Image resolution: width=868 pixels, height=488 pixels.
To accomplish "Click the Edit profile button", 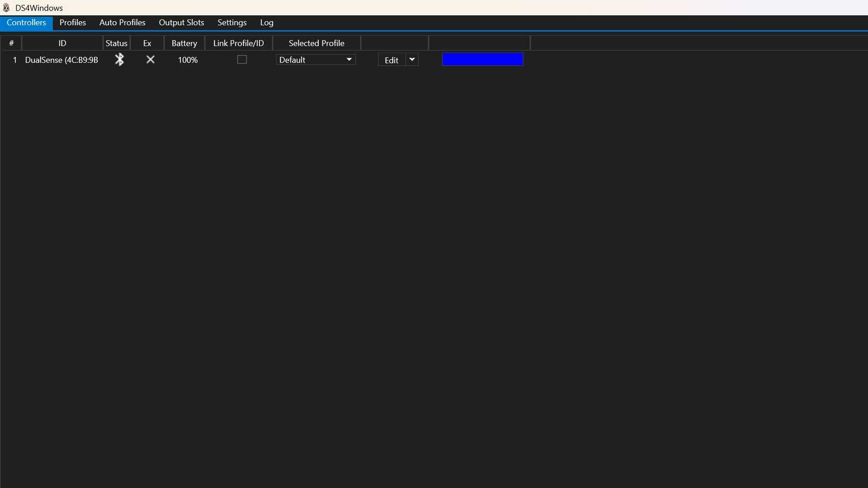I will 392,59.
